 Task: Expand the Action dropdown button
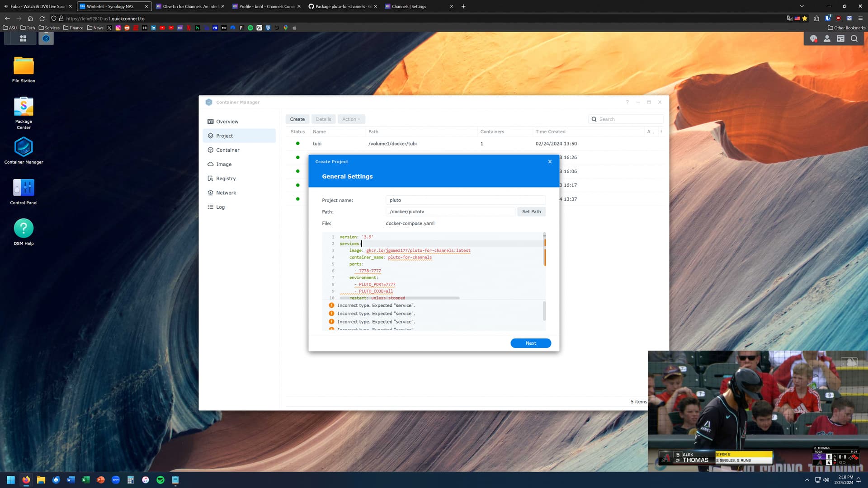coord(351,119)
